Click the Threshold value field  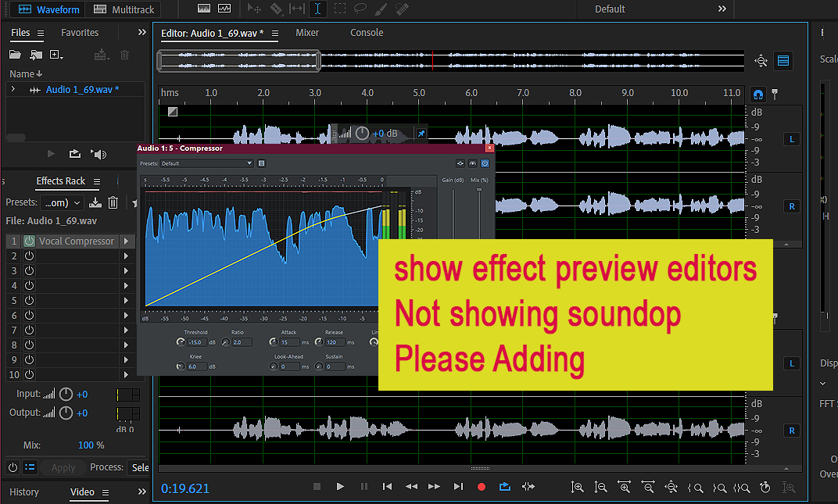pos(195,342)
